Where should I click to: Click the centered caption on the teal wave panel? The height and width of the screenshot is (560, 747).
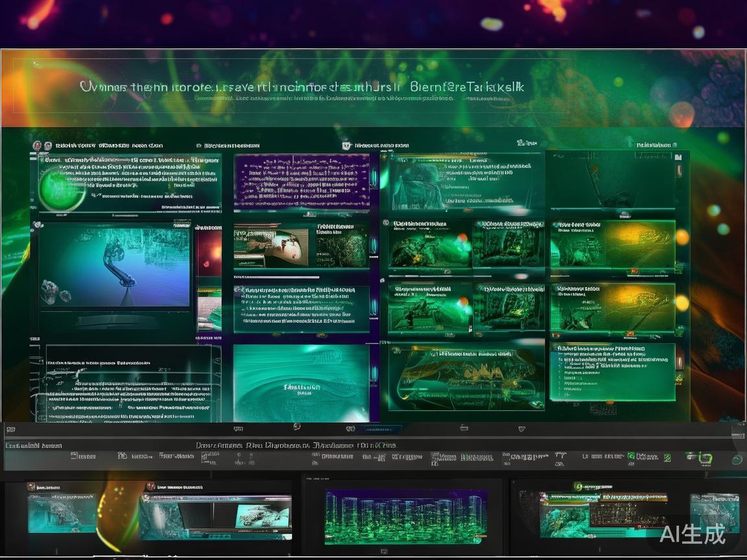[x=302, y=388]
